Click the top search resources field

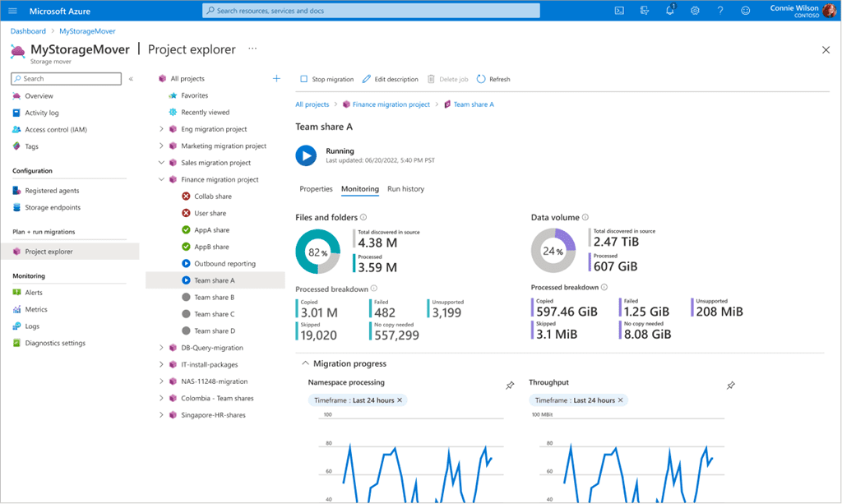pos(371,11)
